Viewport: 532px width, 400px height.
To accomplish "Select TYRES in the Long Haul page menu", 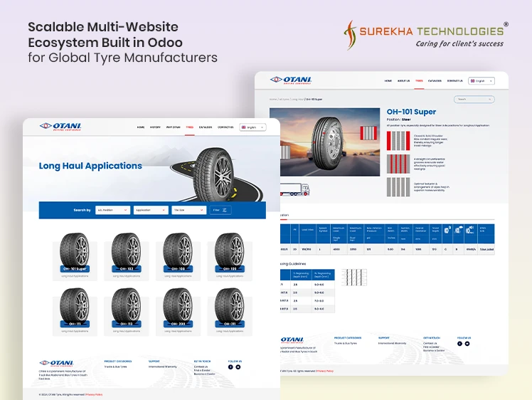I will pos(190,127).
